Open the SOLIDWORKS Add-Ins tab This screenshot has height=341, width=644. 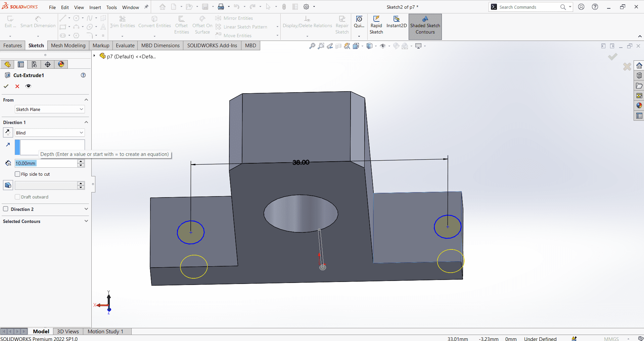(x=212, y=46)
